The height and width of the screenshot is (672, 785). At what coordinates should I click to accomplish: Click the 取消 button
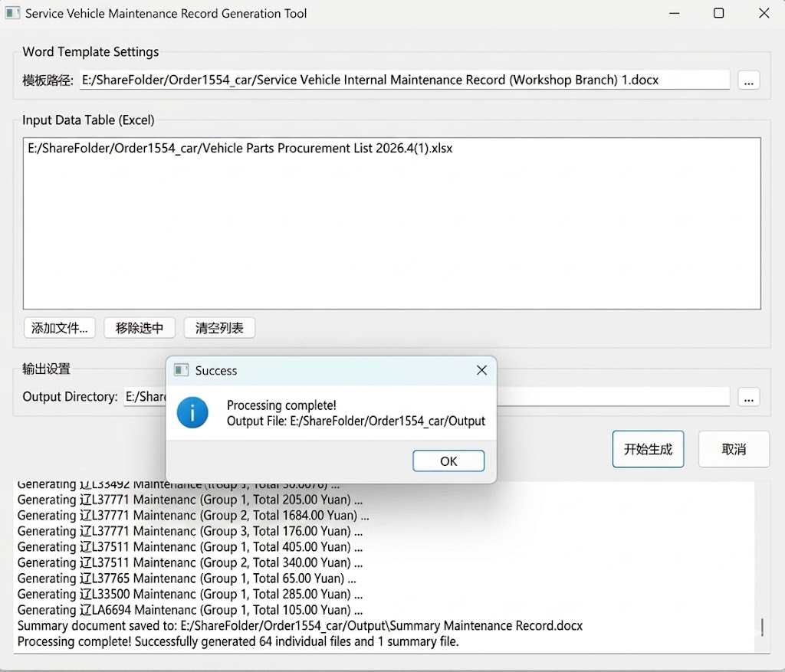734,449
